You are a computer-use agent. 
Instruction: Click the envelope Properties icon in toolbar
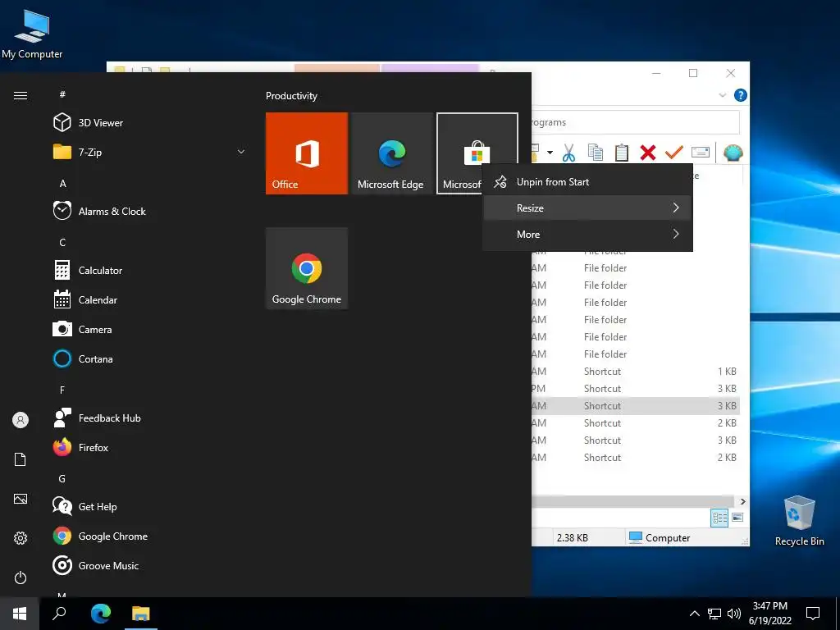pos(701,153)
